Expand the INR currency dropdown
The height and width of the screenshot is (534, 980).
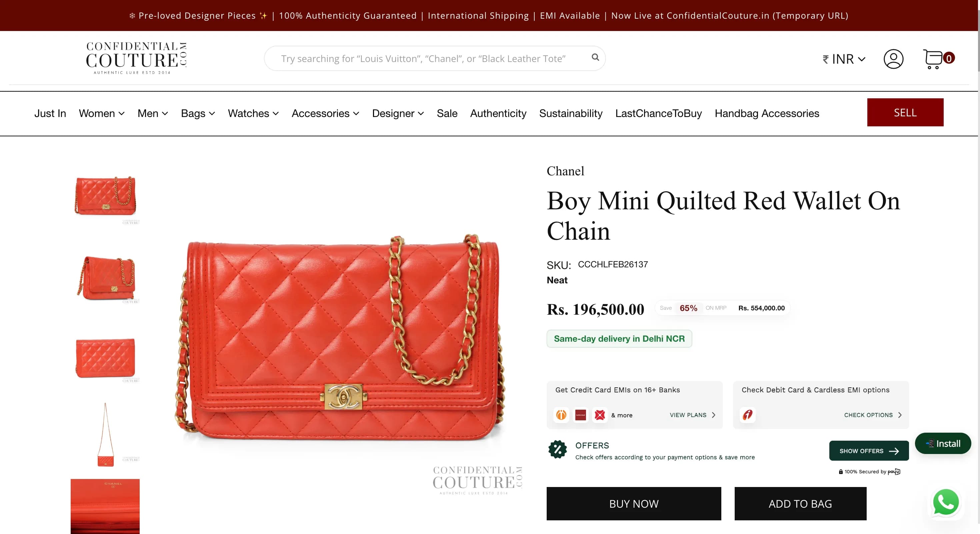click(844, 59)
